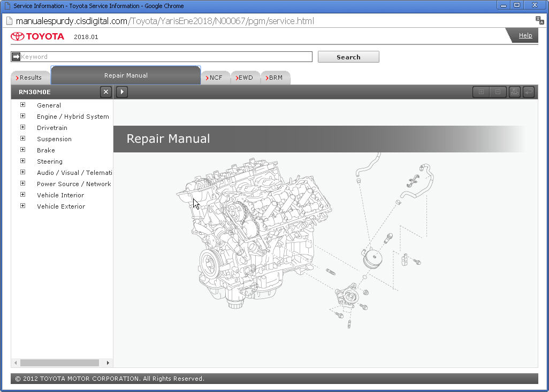
Task: Maximize the Chrome window
Action: [x=517, y=5]
